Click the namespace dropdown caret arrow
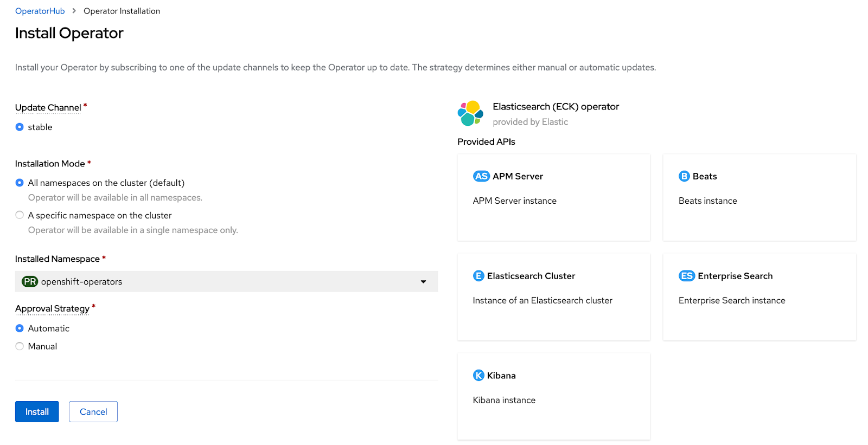This screenshot has height=445, width=868. (423, 282)
